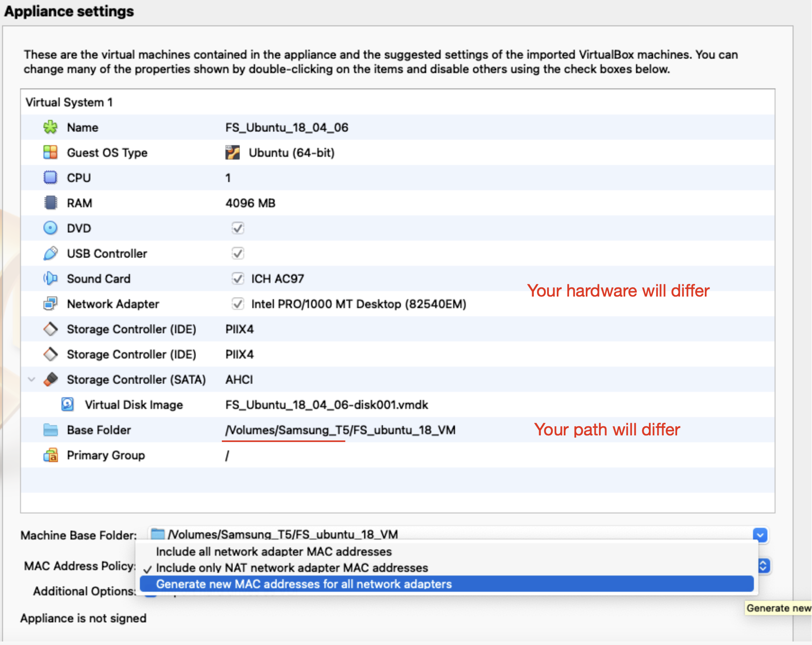Disable the ICH AC97 sound card checkbox

238,279
